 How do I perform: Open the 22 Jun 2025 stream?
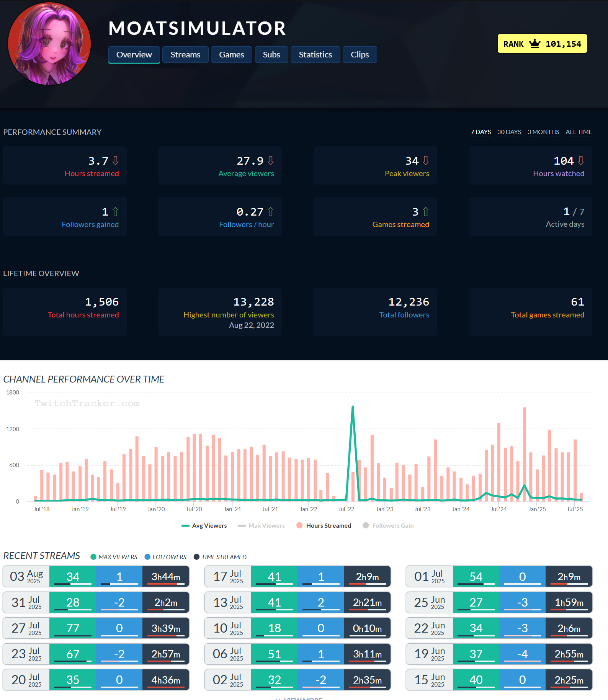499,628
